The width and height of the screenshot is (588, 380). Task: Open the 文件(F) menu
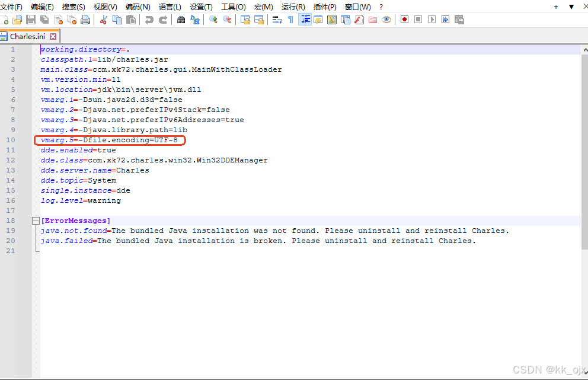[x=11, y=7]
